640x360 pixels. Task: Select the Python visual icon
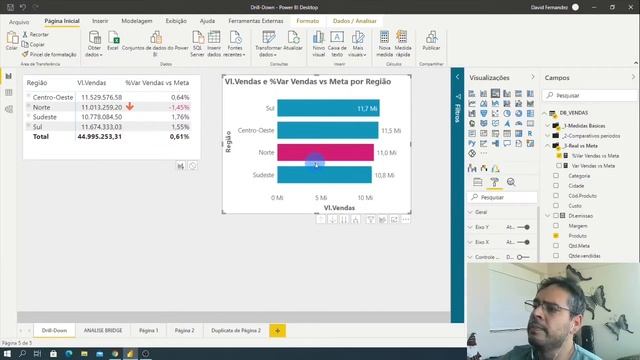(x=472, y=143)
